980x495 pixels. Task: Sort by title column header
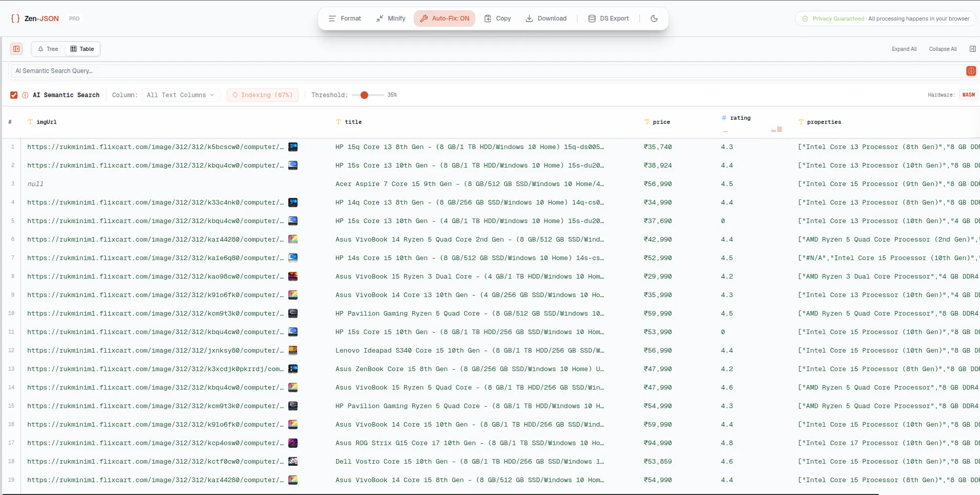(353, 122)
